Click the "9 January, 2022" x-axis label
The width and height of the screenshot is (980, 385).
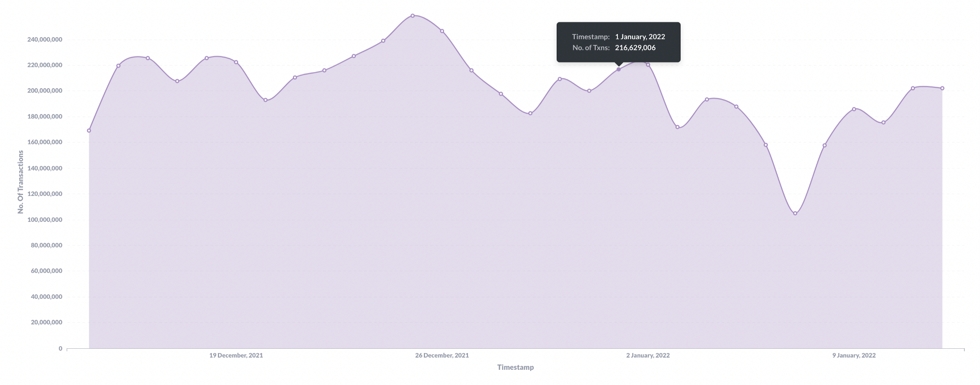854,356
